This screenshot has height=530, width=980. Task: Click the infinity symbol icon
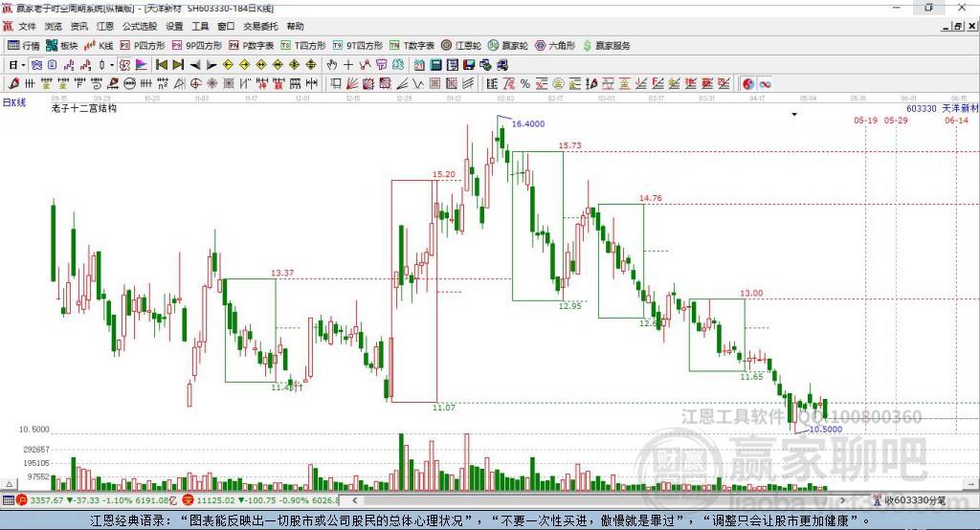[x=766, y=84]
